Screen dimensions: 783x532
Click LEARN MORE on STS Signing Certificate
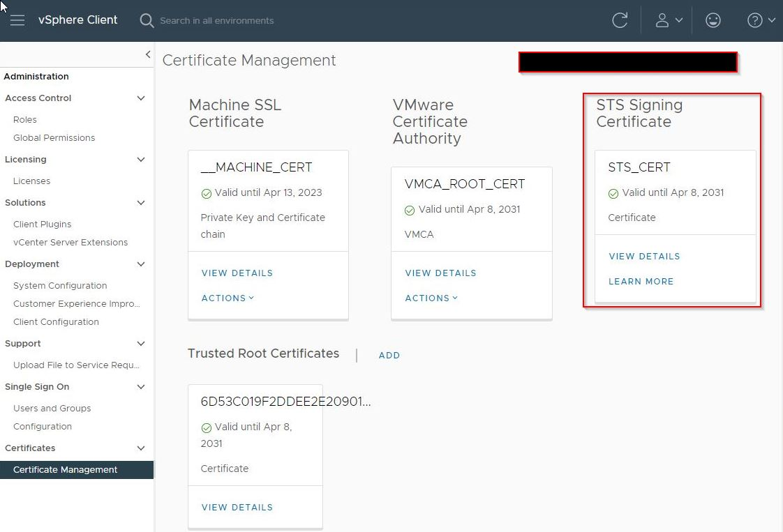click(x=641, y=282)
